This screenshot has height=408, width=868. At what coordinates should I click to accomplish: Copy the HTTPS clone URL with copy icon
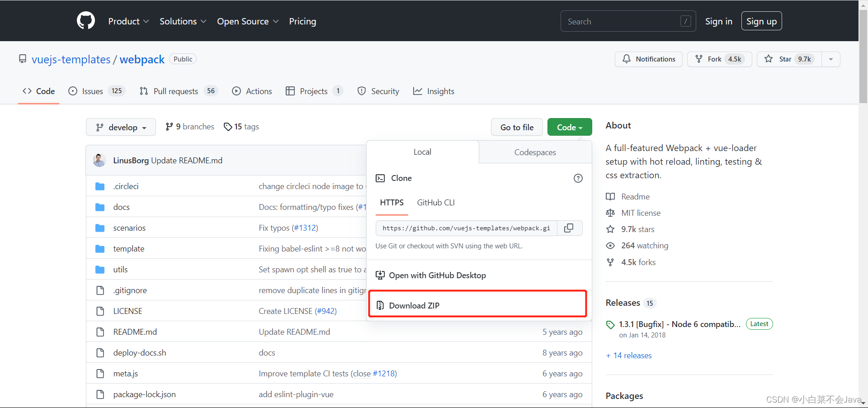click(569, 228)
